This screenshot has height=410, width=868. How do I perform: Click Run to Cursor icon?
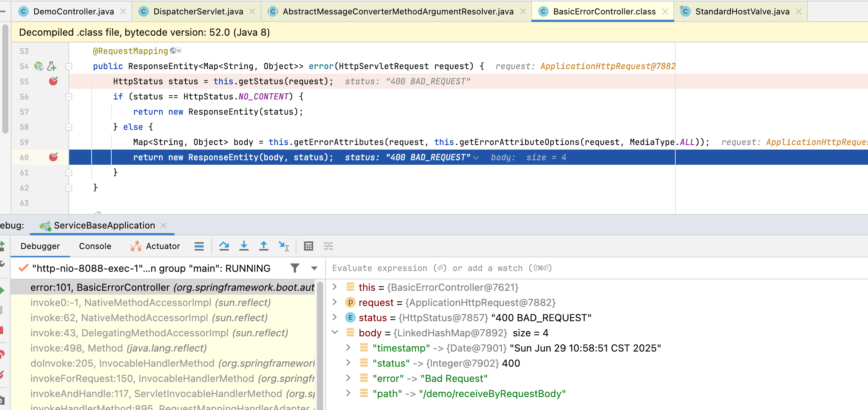[x=284, y=246]
